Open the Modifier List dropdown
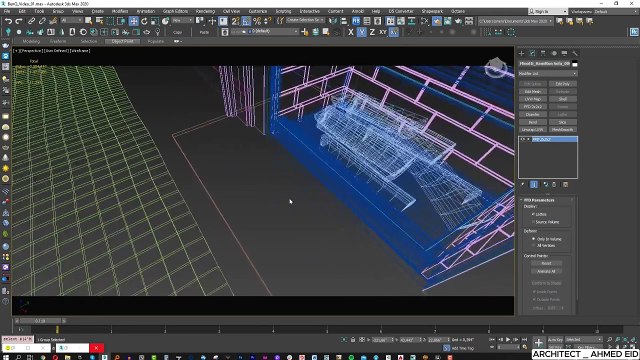 pyautogui.click(x=547, y=73)
